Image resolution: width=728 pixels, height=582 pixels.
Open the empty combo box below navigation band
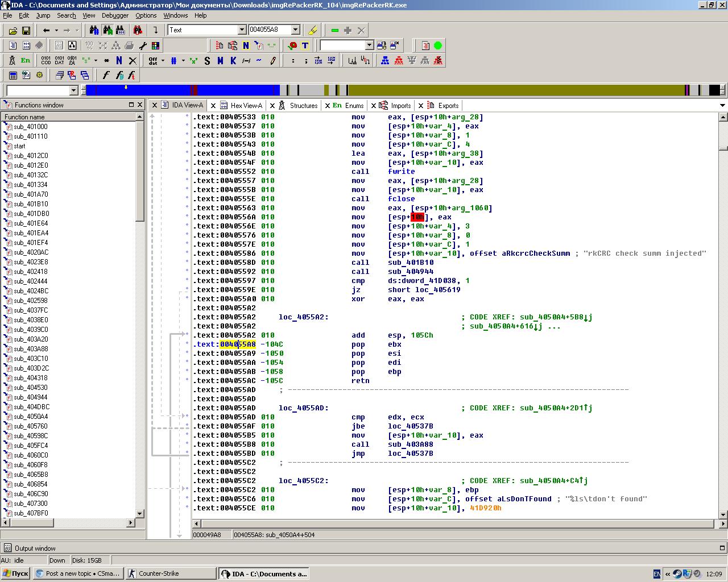click(x=73, y=90)
